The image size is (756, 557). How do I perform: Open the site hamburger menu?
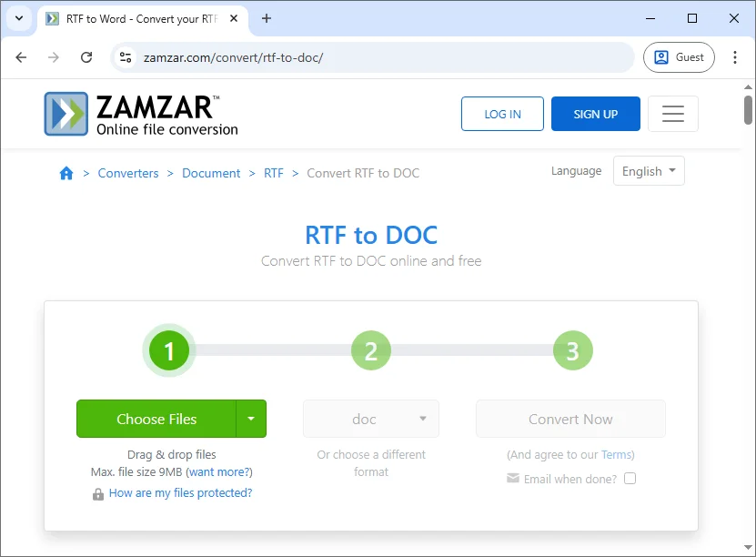point(673,113)
